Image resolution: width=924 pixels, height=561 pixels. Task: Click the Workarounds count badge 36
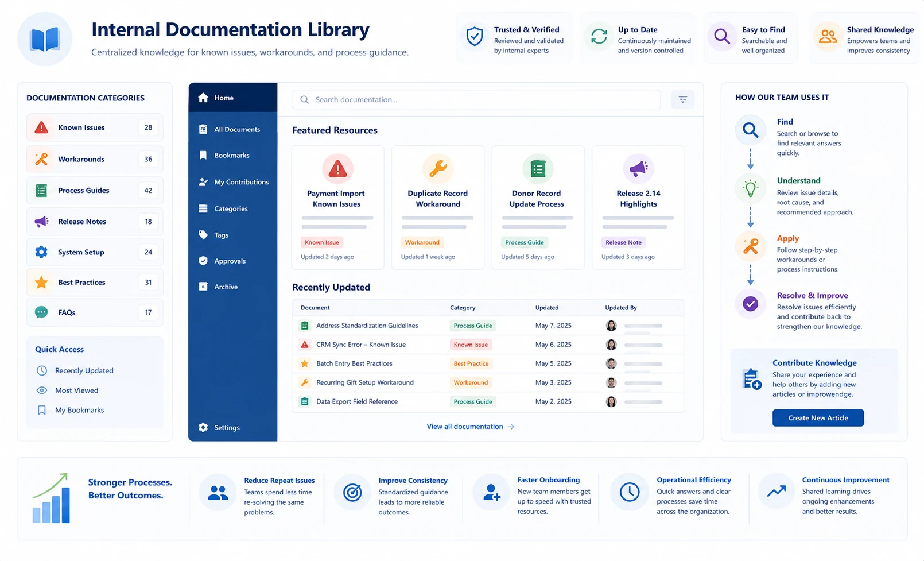click(x=148, y=159)
